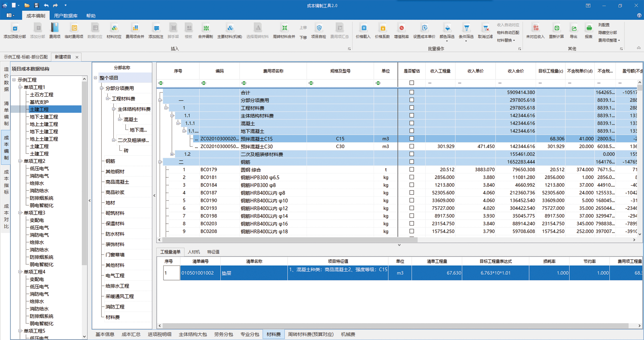The height and width of the screenshot is (340, 644).
Task: Tick 是否暂估 checkbox for 圆钢 综合
Action: [x=412, y=170]
